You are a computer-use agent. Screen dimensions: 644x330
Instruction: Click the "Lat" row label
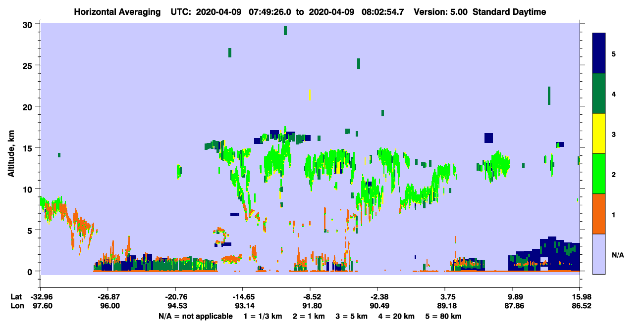16,297
